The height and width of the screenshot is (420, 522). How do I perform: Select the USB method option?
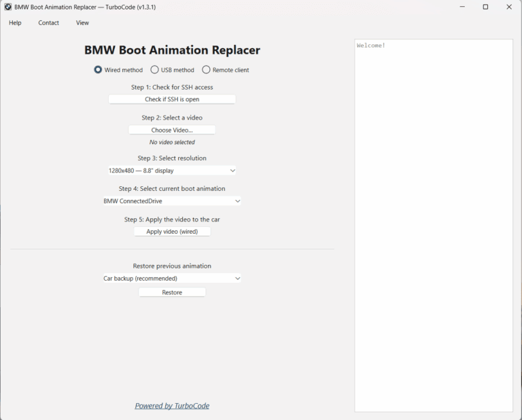pos(155,70)
